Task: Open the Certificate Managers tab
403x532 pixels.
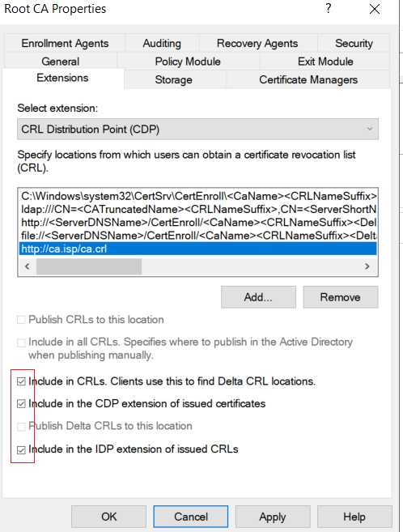Action: [308, 79]
